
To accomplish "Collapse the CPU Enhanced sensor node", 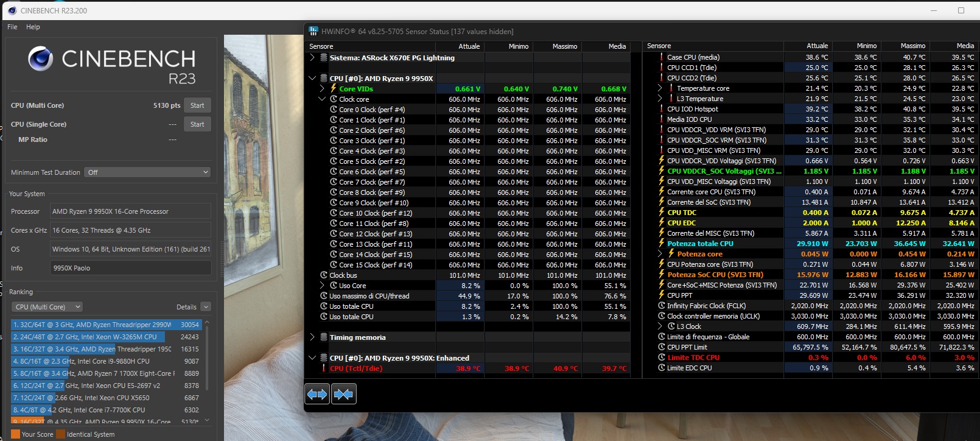I will point(312,358).
